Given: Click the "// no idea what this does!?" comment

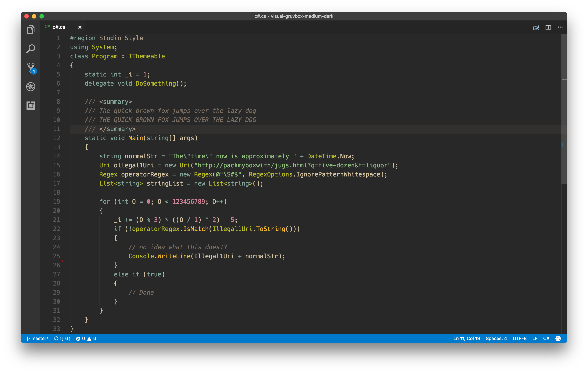Looking at the screenshot, I should [178, 247].
